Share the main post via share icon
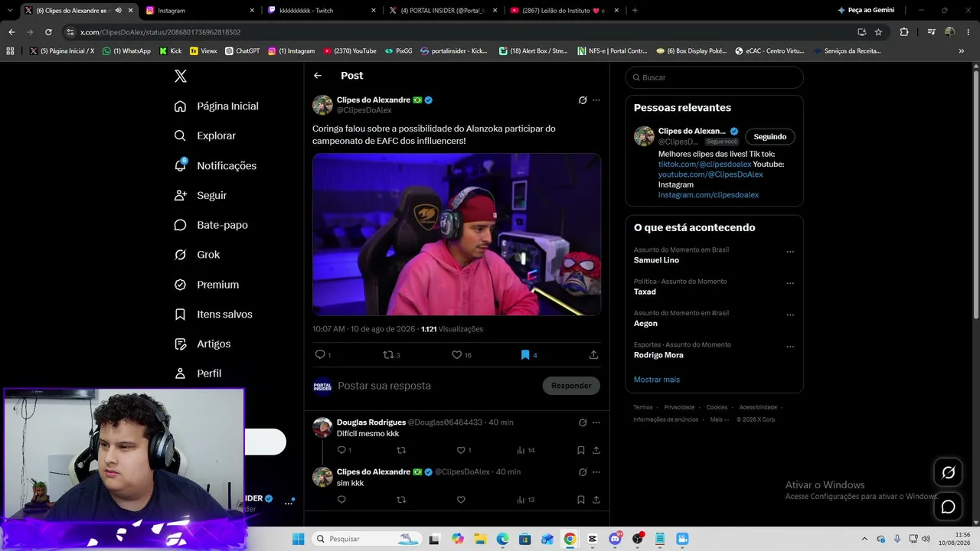Image resolution: width=980 pixels, height=551 pixels. pyautogui.click(x=593, y=354)
